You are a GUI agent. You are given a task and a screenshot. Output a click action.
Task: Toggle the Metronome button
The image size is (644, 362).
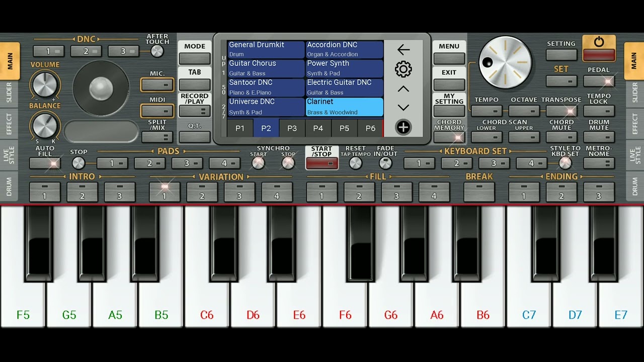(x=599, y=163)
